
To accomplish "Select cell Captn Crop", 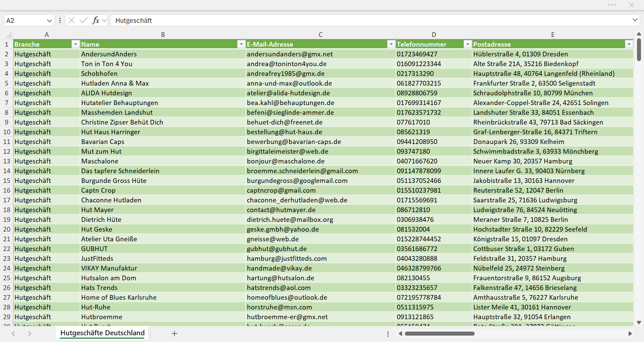I will 163,190.
